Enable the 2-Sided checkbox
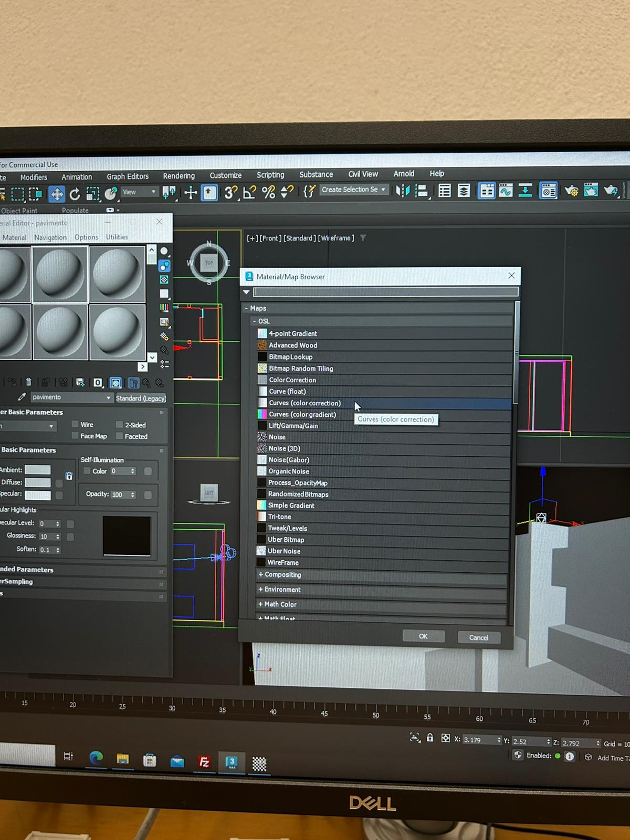630x840 pixels. tap(119, 424)
